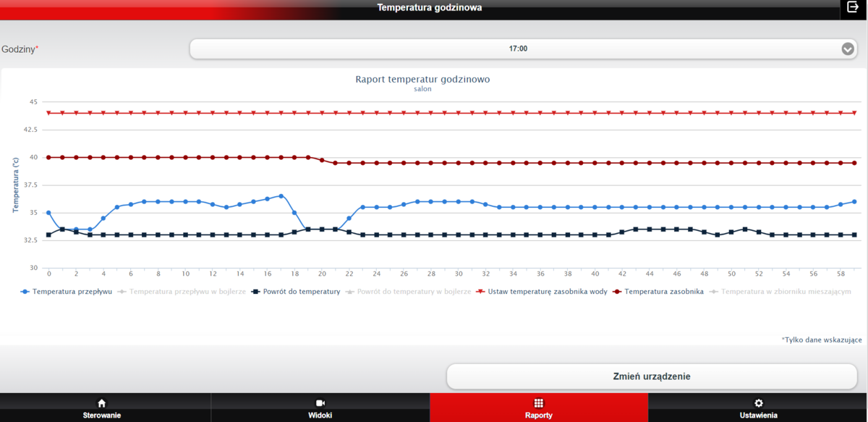Select the Widoki label in bottom bar

[x=320, y=415]
